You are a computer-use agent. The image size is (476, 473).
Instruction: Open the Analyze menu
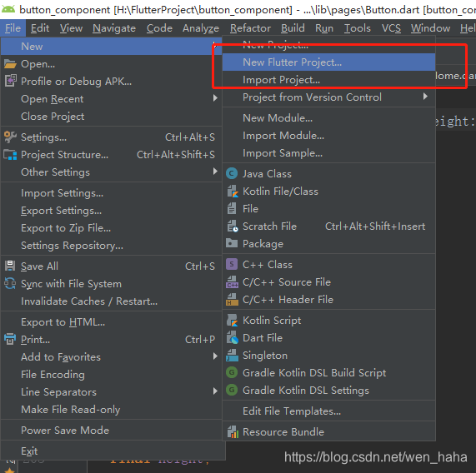pos(201,28)
